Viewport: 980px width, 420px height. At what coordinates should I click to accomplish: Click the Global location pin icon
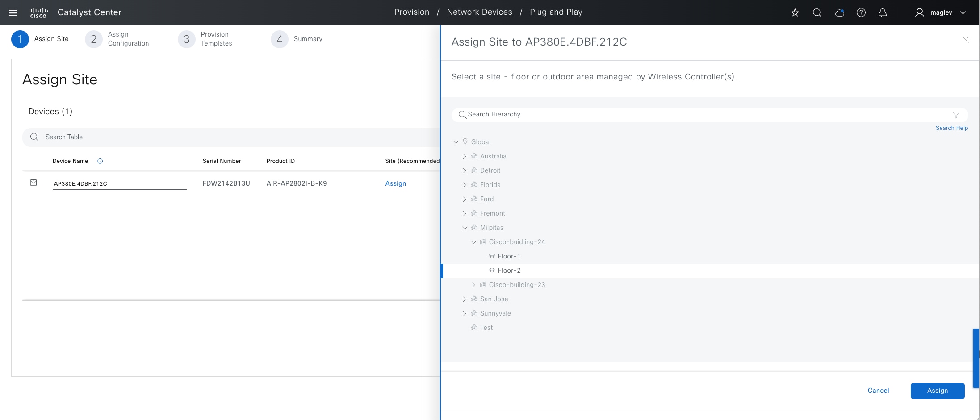[x=465, y=141]
